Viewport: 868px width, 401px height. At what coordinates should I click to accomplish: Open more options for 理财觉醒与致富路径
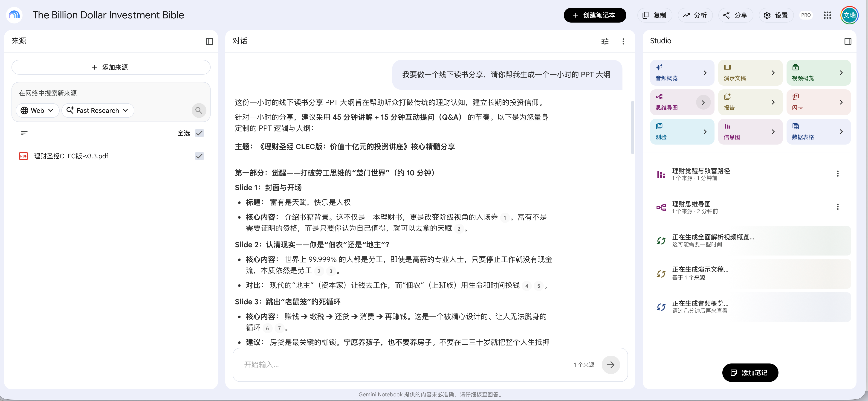pos(838,174)
